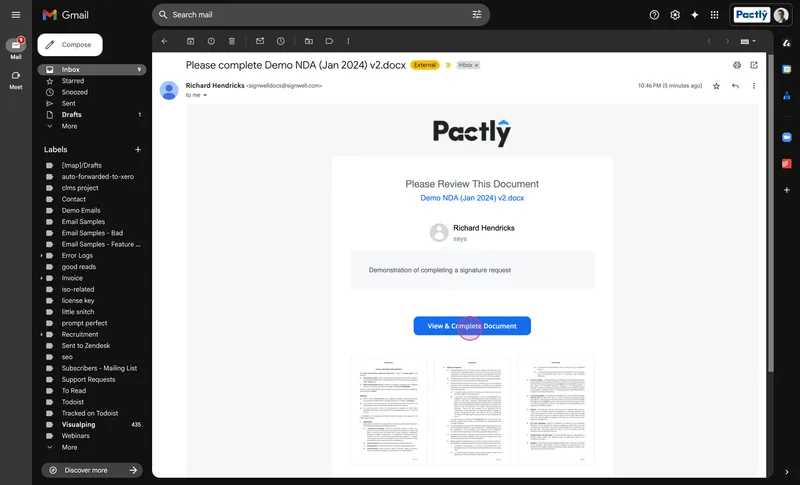Image resolution: width=800 pixels, height=485 pixels.
Task: Expand the Invoice label
Action: pos(41,278)
